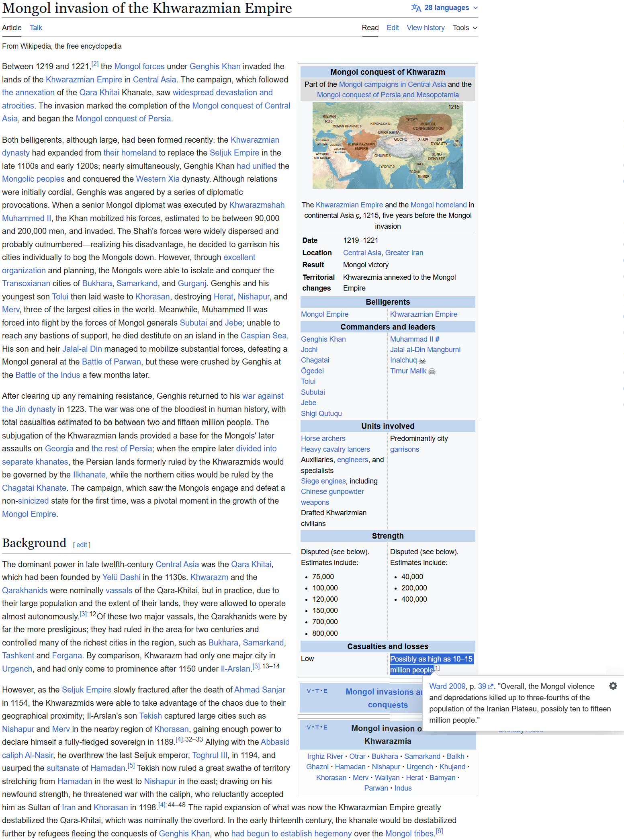
Task: Follow external page 39 link in popup
Action: [485, 686]
